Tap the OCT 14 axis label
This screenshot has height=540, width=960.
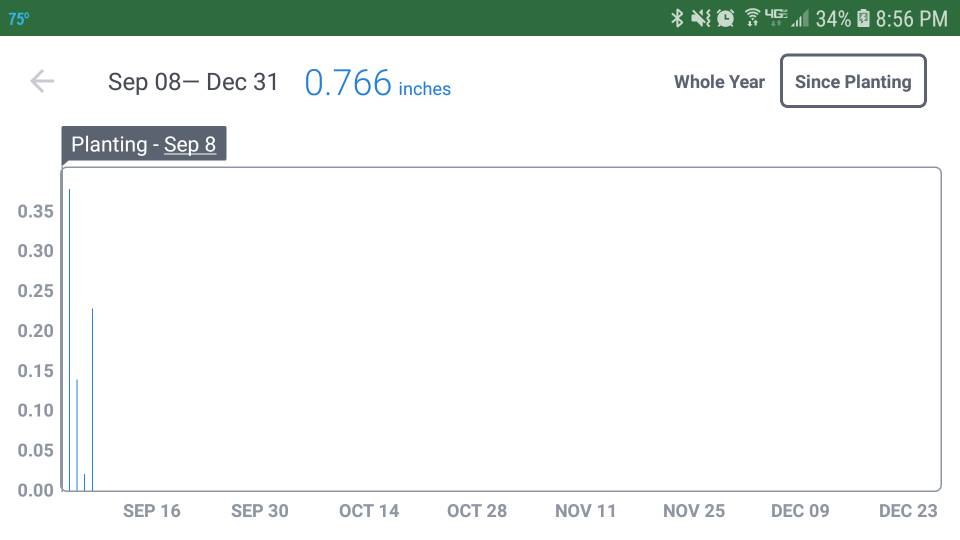pos(369,511)
